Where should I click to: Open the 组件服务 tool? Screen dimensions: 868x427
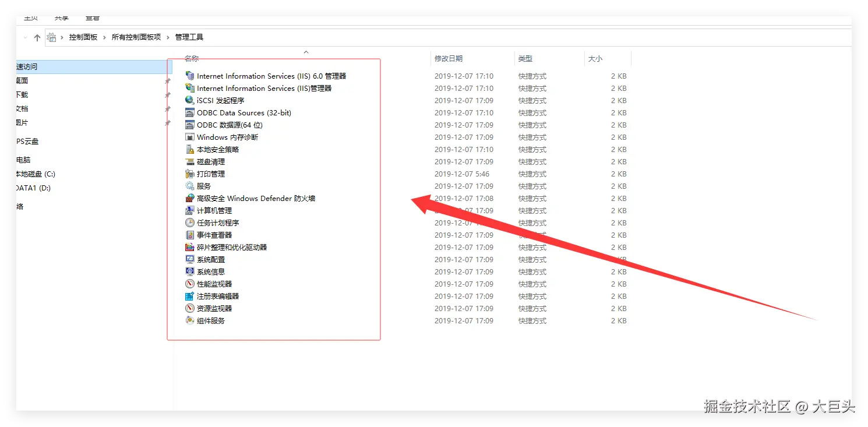point(212,320)
